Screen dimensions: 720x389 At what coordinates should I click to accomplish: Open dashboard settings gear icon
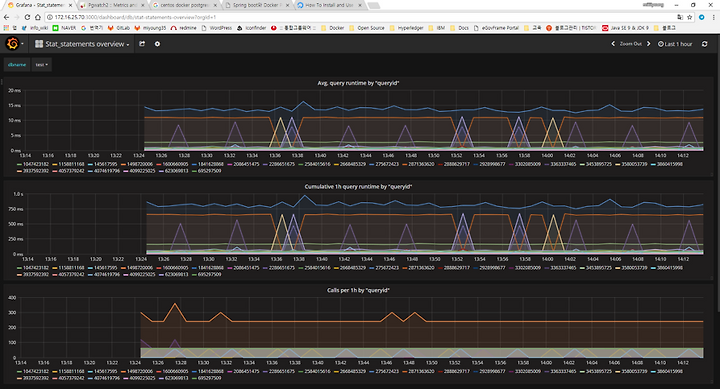tap(157, 44)
